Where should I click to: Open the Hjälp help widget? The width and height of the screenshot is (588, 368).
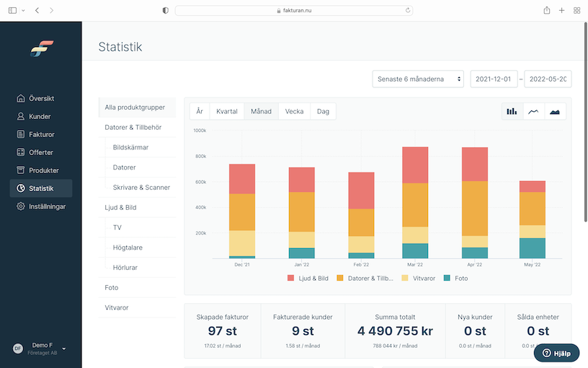pos(556,353)
